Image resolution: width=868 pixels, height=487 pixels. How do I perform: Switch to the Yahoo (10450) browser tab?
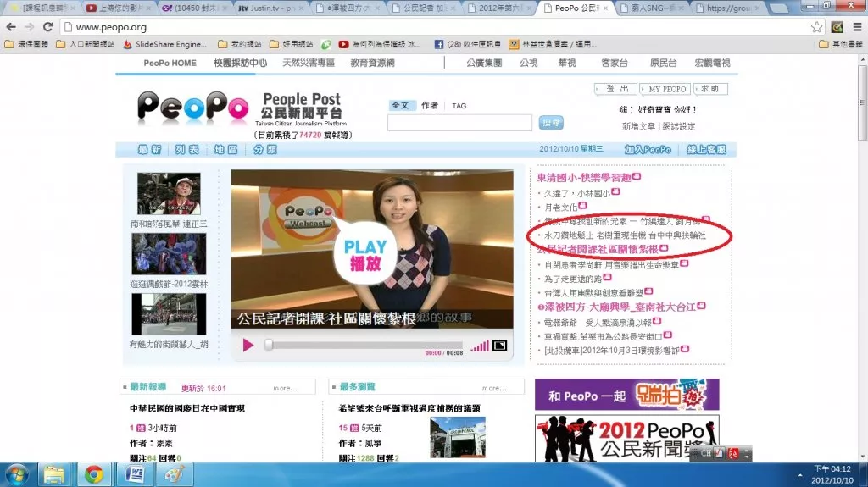(x=194, y=8)
